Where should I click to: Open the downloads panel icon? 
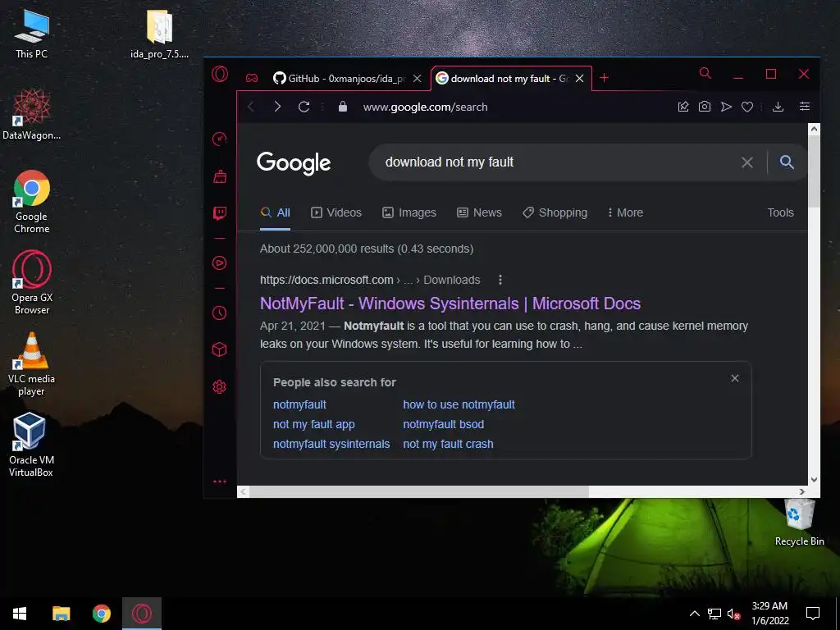coord(778,107)
